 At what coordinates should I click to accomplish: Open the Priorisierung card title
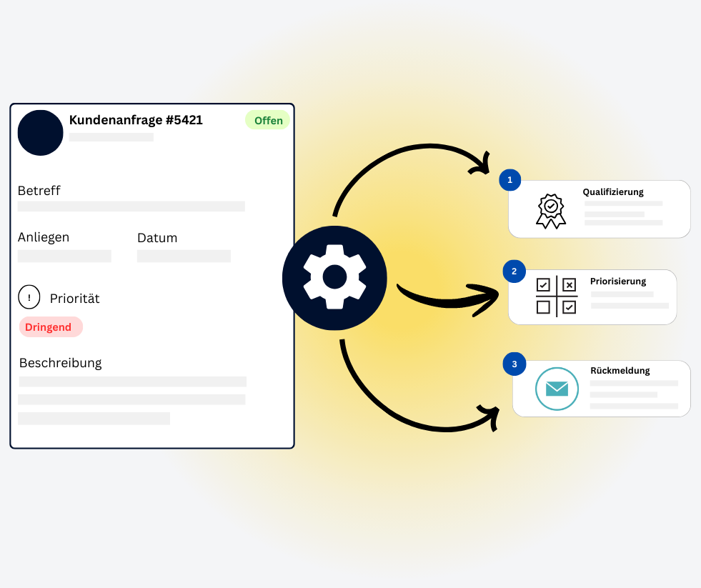click(x=617, y=281)
